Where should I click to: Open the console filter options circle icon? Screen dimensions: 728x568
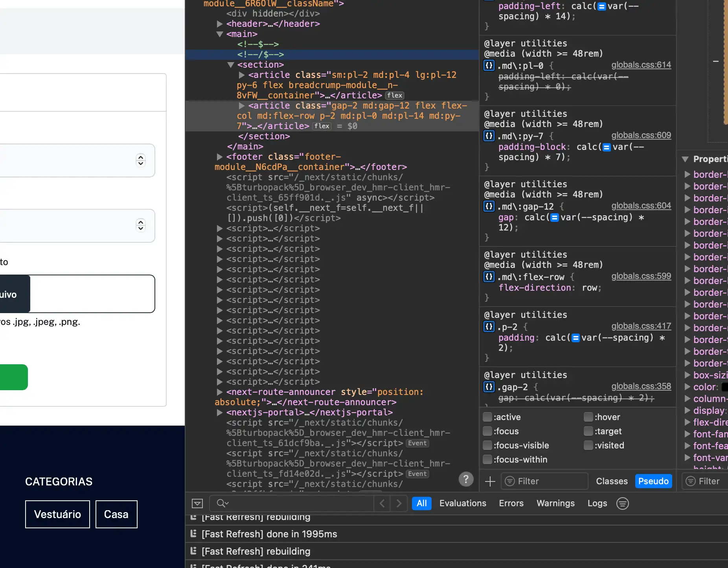(622, 503)
